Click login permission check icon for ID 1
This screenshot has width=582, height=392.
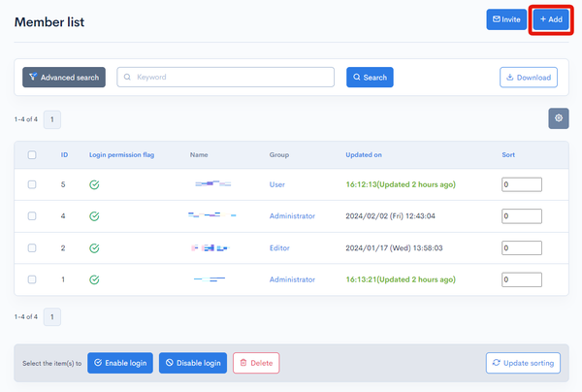(94, 279)
